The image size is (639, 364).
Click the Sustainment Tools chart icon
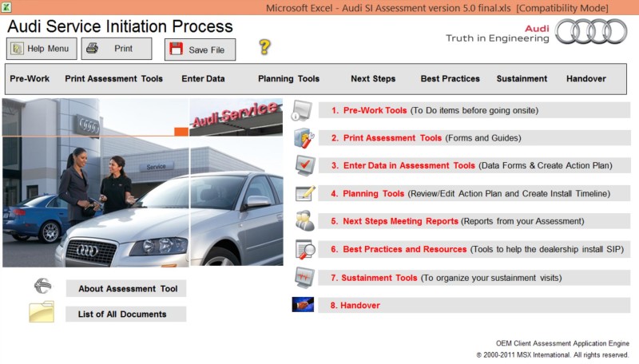pyautogui.click(x=304, y=277)
